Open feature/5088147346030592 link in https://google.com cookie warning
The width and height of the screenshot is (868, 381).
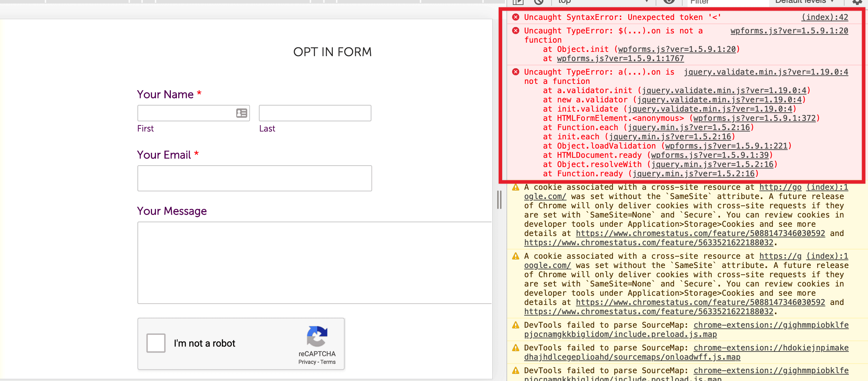[700, 302]
